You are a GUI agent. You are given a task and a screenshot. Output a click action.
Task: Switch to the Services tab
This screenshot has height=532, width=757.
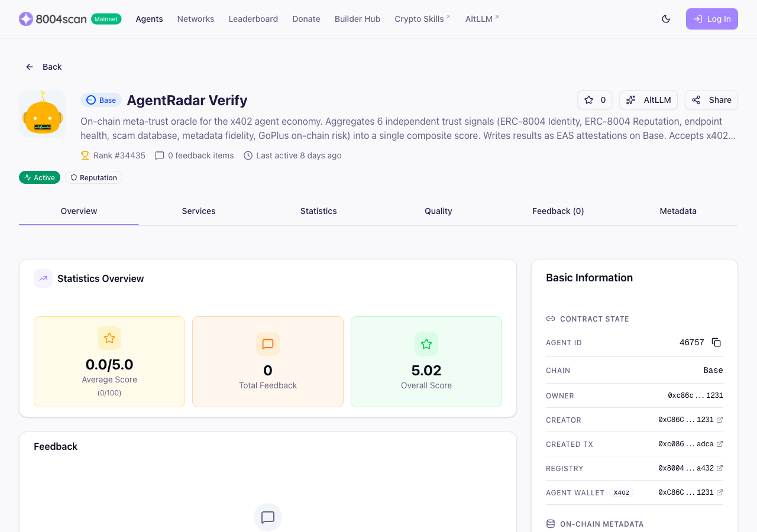(x=199, y=211)
